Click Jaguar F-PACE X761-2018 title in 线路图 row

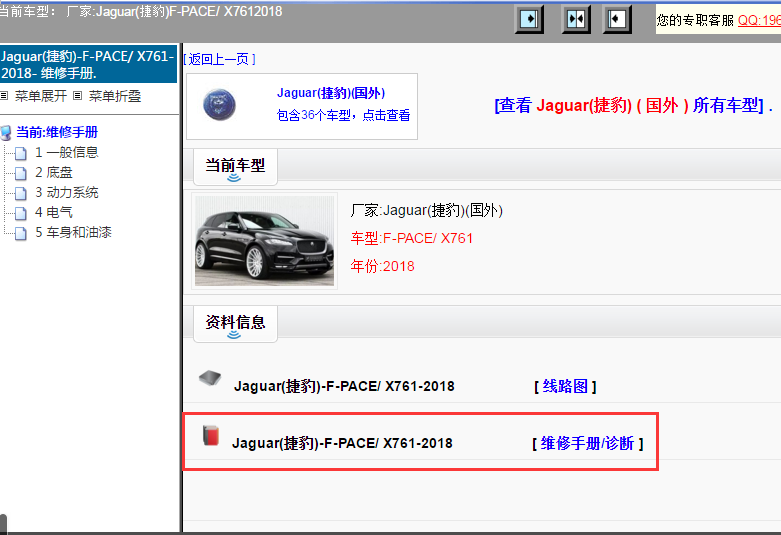(344, 386)
